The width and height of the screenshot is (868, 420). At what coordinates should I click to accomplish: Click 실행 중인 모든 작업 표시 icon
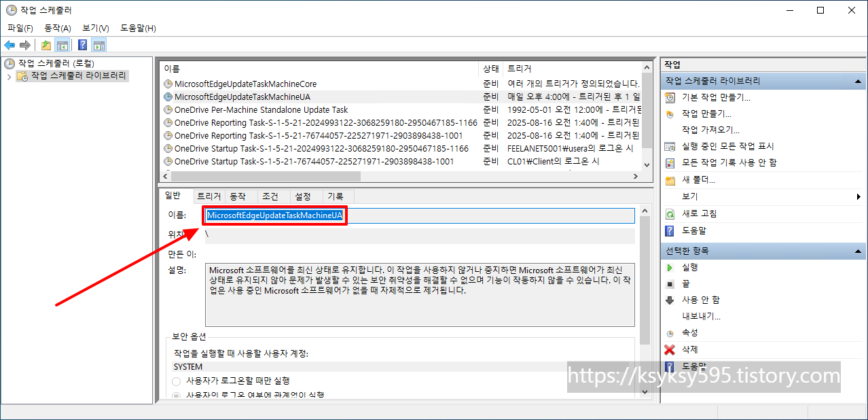click(x=670, y=147)
